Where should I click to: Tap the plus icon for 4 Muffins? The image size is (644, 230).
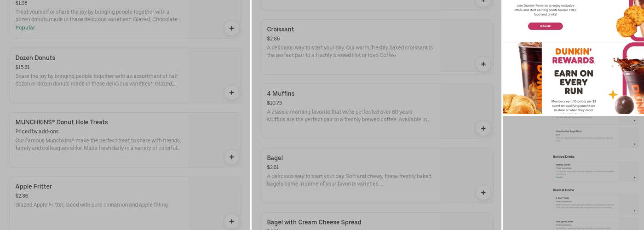483,128
